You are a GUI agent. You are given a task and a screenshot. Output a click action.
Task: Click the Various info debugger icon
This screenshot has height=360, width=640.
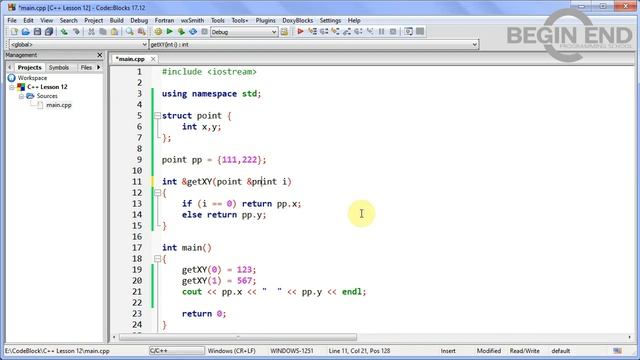click(420, 32)
